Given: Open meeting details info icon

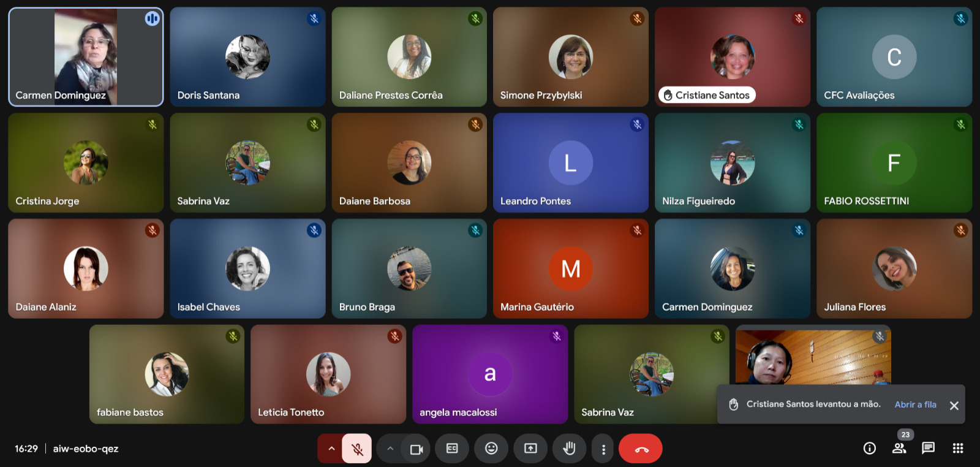Looking at the screenshot, I should 870,449.
